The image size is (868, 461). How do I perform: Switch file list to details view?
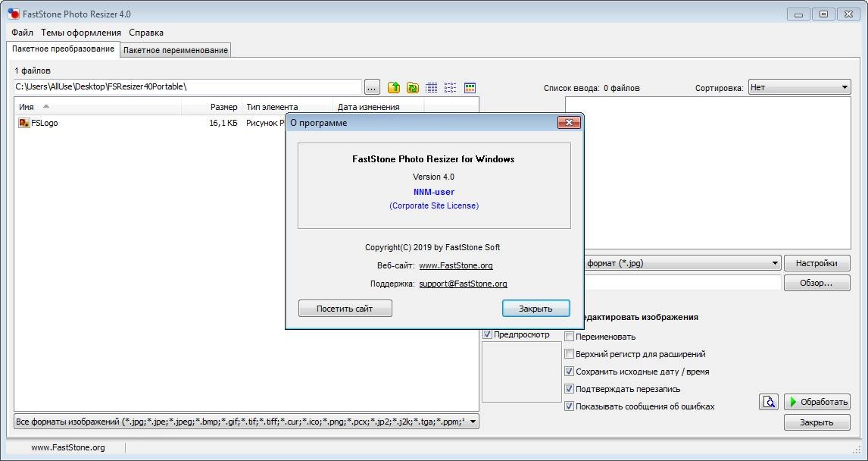click(x=432, y=87)
